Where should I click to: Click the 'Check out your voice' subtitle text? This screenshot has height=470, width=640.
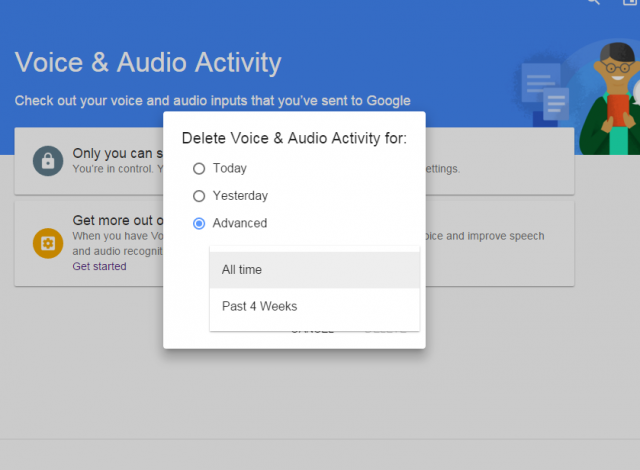pyautogui.click(x=212, y=100)
